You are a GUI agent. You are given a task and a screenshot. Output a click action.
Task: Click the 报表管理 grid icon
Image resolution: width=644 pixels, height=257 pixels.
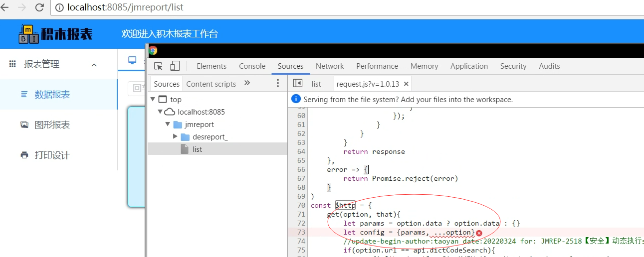pos(13,64)
